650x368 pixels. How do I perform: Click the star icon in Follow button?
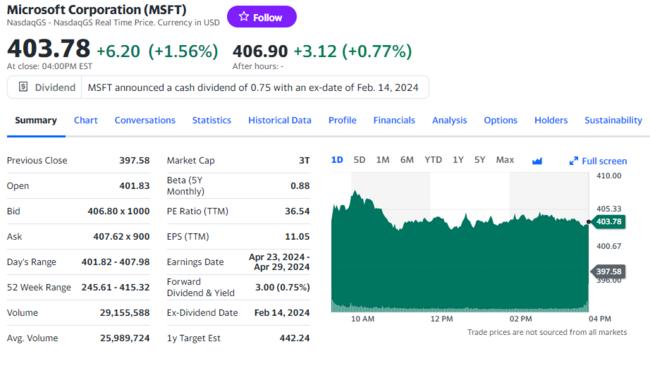pos(244,17)
